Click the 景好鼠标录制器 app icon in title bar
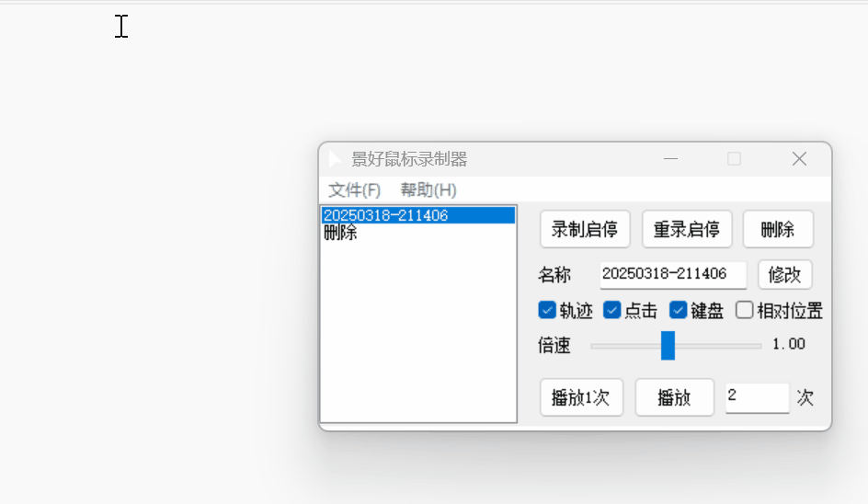The height and width of the screenshot is (504, 868). point(335,159)
